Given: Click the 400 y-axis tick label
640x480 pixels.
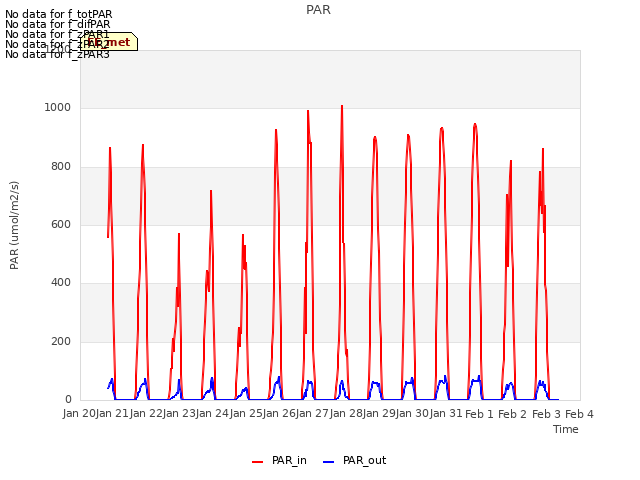Looking at the screenshot, I should [61, 283].
